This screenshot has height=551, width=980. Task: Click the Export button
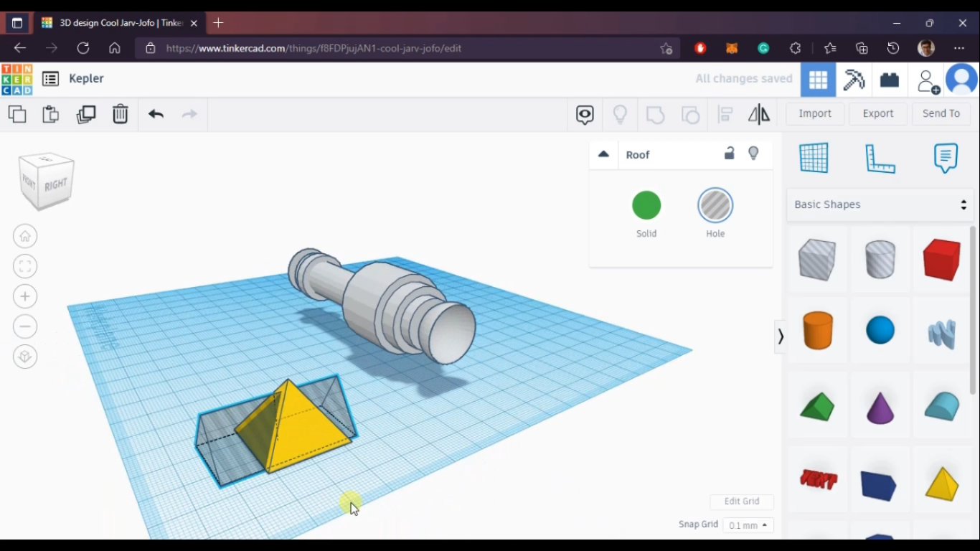coord(878,113)
